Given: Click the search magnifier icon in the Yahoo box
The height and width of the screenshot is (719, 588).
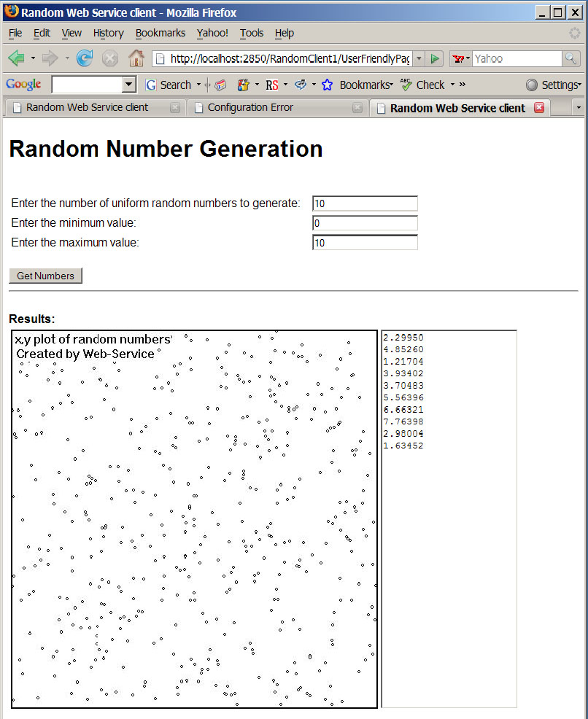Looking at the screenshot, I should click(x=570, y=58).
